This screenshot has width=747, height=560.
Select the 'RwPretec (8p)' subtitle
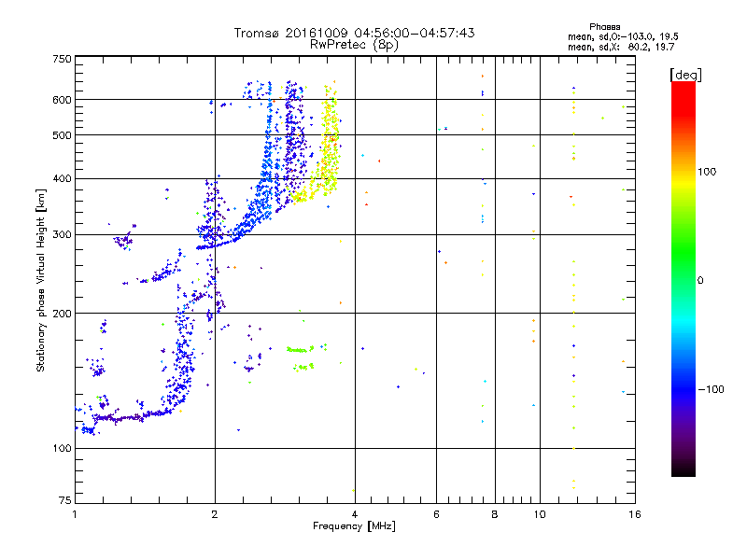[354, 45]
